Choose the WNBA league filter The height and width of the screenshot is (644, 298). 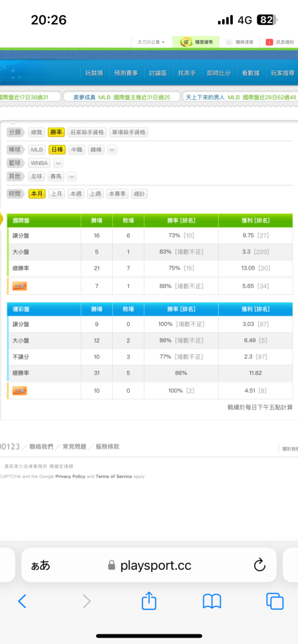(x=40, y=163)
